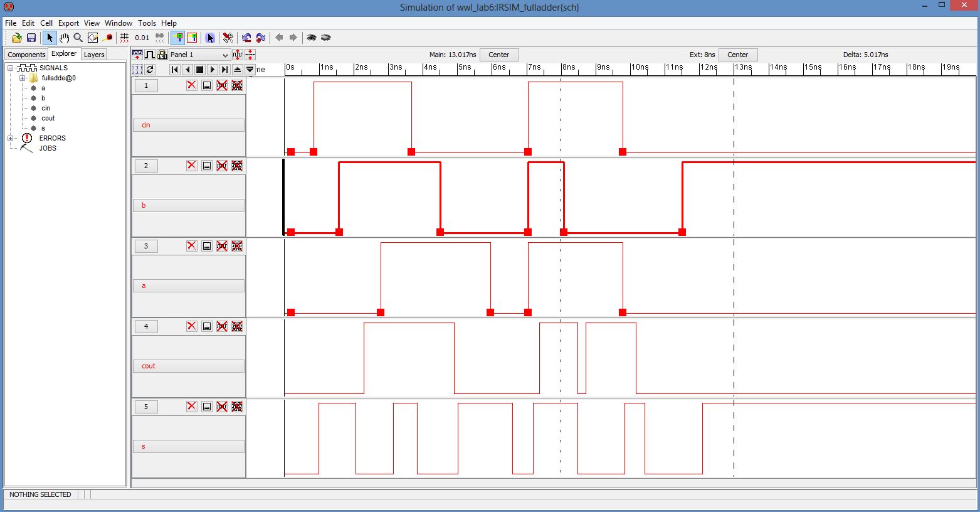Open the Tools menu
980x512 pixels.
tap(147, 23)
